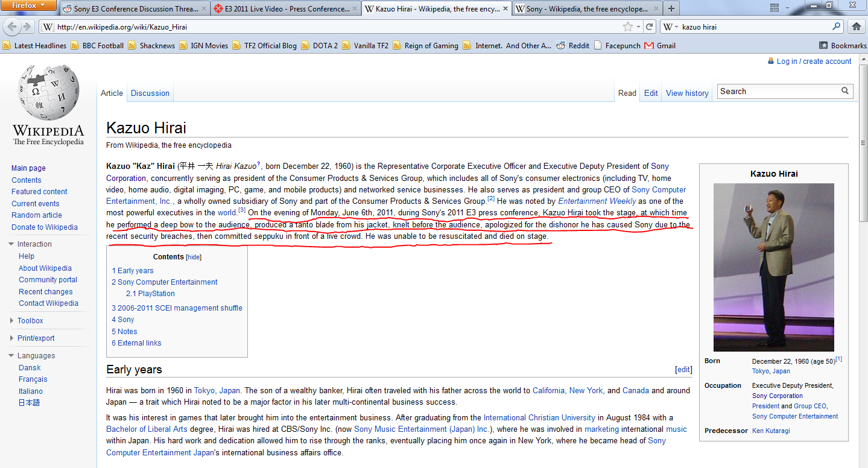868x468 pixels.
Task: Open a new tab with plus button
Action: [671, 8]
